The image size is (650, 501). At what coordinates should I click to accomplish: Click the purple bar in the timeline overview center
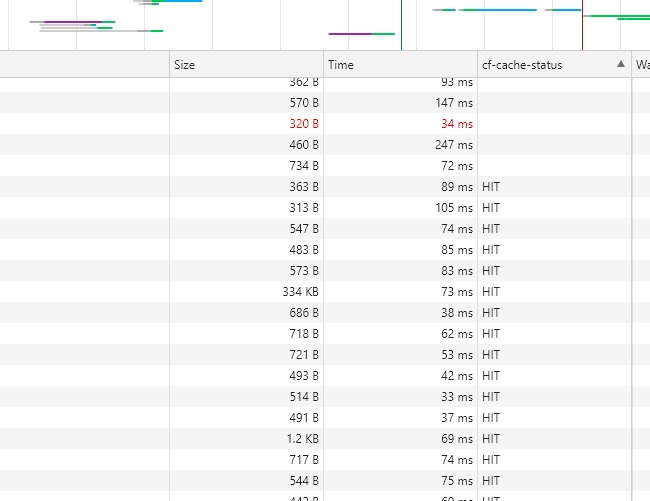tap(350, 34)
